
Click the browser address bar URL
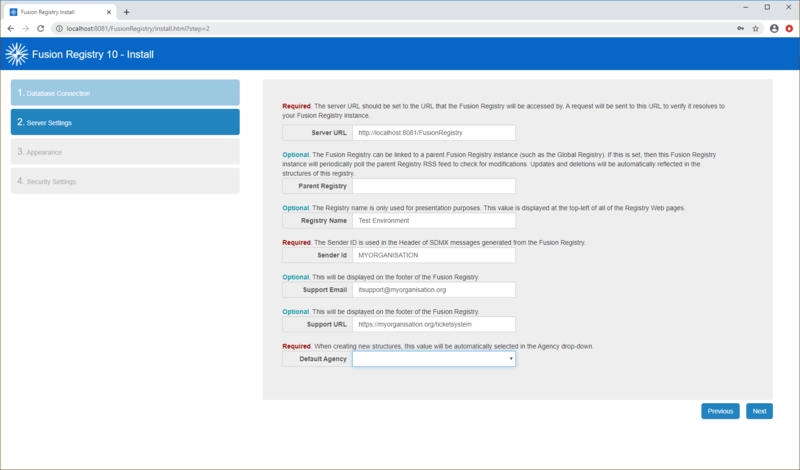138,29
